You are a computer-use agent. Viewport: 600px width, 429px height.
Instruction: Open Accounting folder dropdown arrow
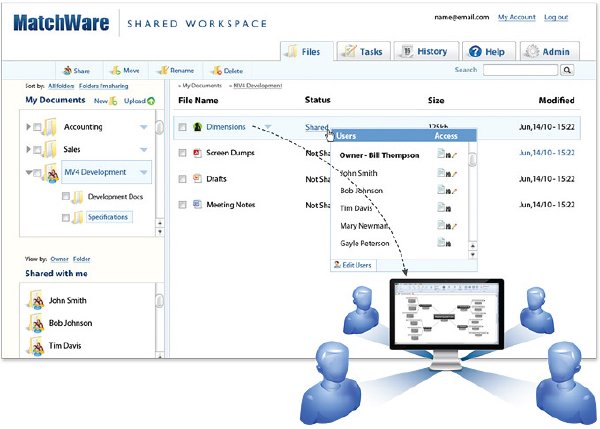143,127
